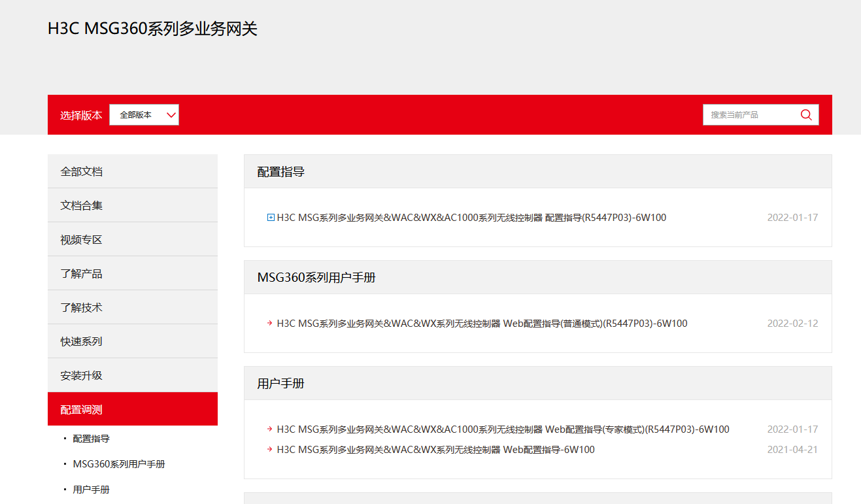This screenshot has height=504, width=861.
Task: Click page title H3C MSG360系列多业务网关
Action: click(152, 29)
